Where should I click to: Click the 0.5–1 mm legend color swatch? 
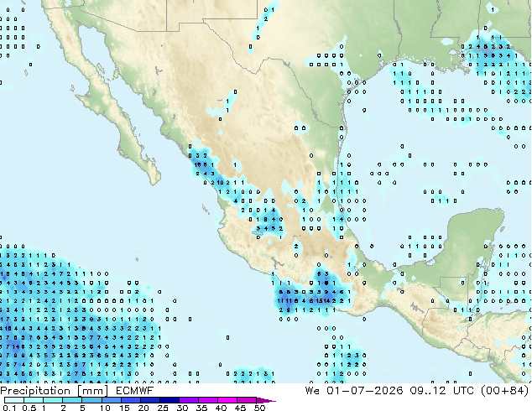pyautogui.click(x=34, y=400)
